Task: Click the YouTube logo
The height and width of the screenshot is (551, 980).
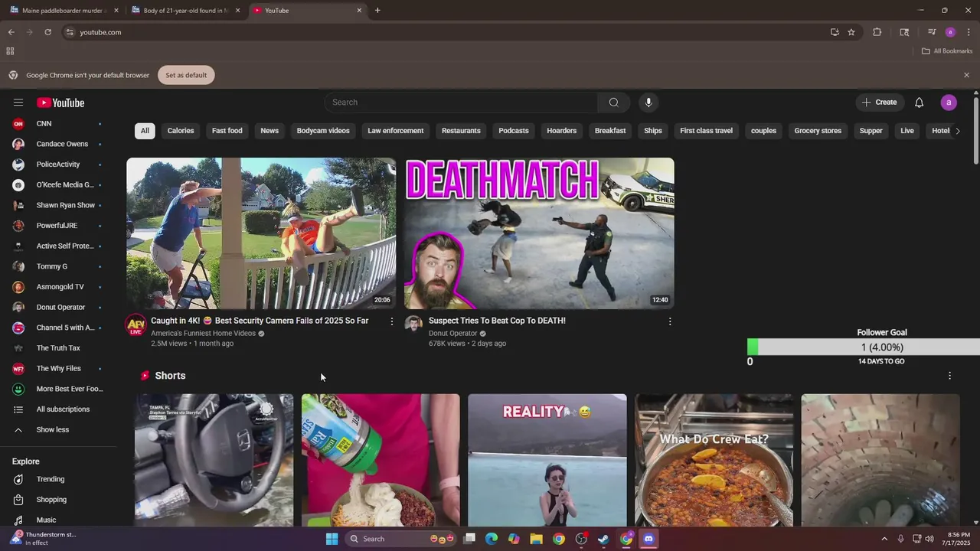Action: click(60, 103)
